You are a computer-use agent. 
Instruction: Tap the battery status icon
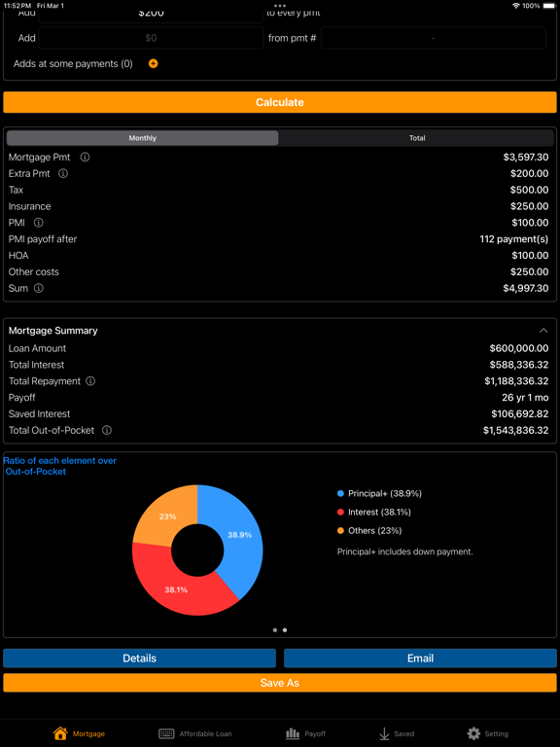coord(548,6)
